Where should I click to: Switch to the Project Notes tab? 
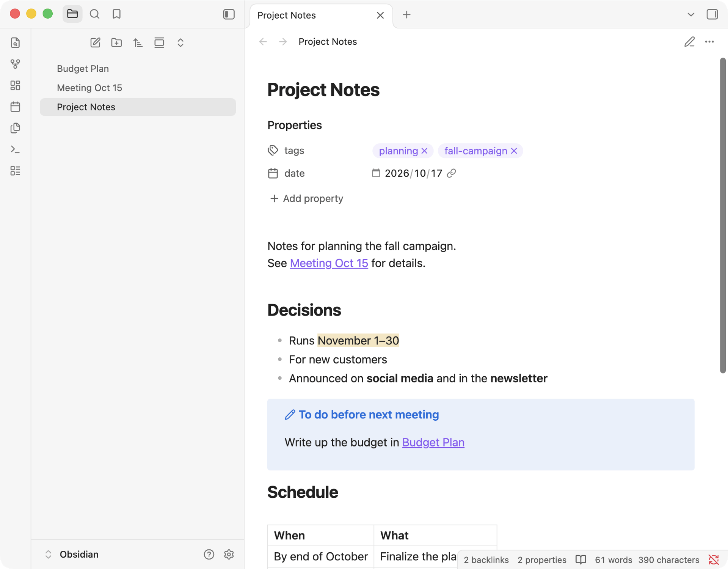pyautogui.click(x=321, y=15)
